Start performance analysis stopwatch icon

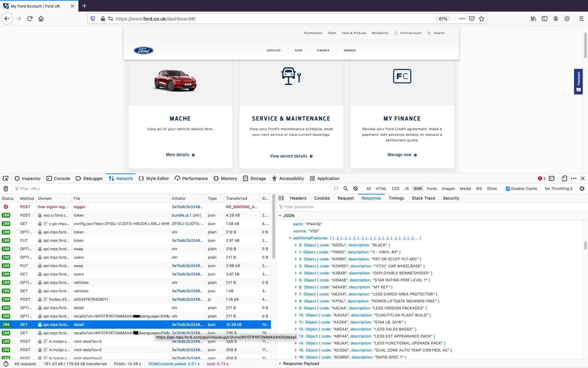tap(6, 364)
